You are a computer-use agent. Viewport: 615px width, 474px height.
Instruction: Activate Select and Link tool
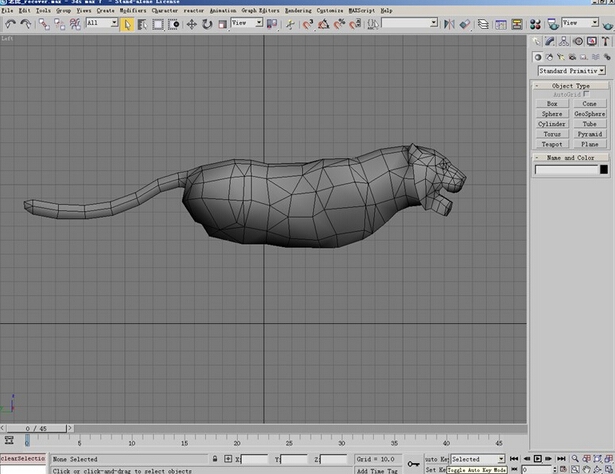(x=44, y=24)
